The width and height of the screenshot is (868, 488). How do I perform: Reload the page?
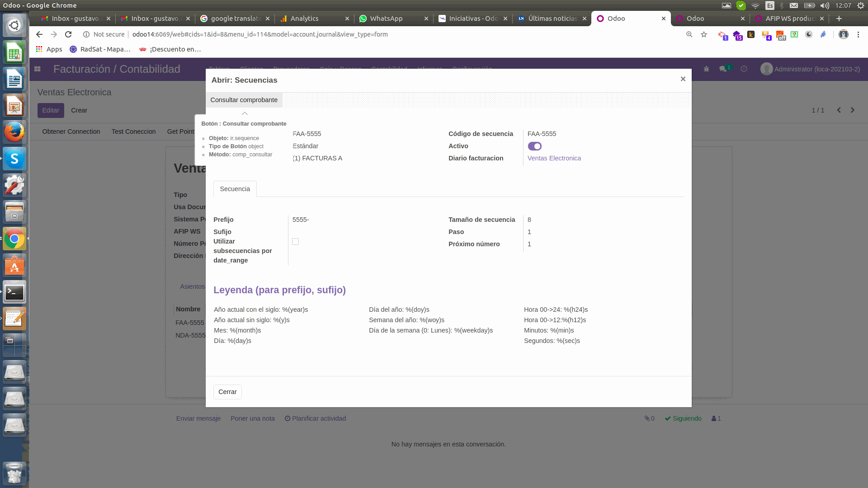point(68,34)
